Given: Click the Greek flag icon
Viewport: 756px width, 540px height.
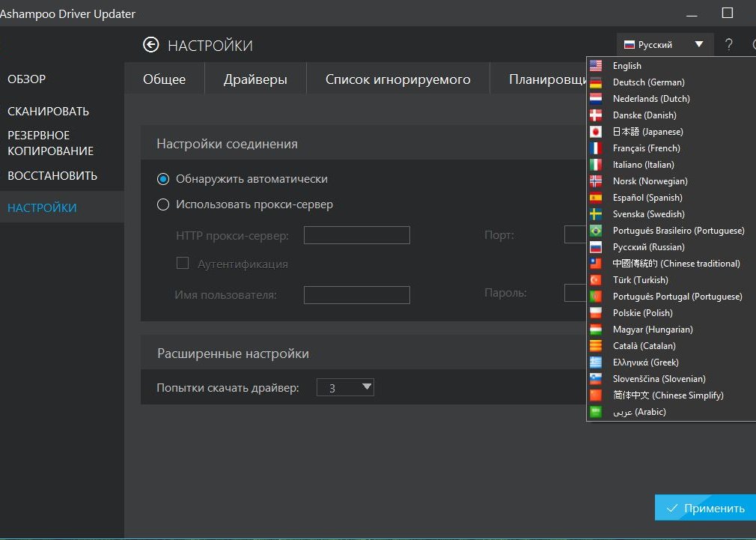Looking at the screenshot, I should (x=596, y=362).
